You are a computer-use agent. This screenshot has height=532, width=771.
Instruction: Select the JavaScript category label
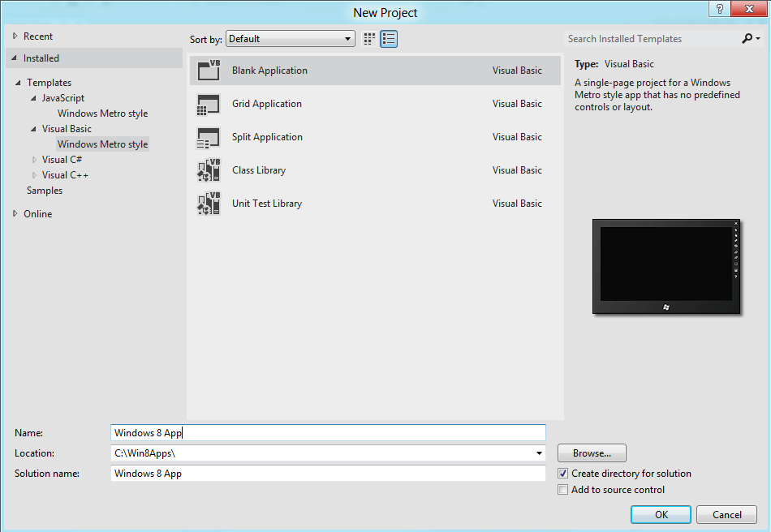click(63, 98)
